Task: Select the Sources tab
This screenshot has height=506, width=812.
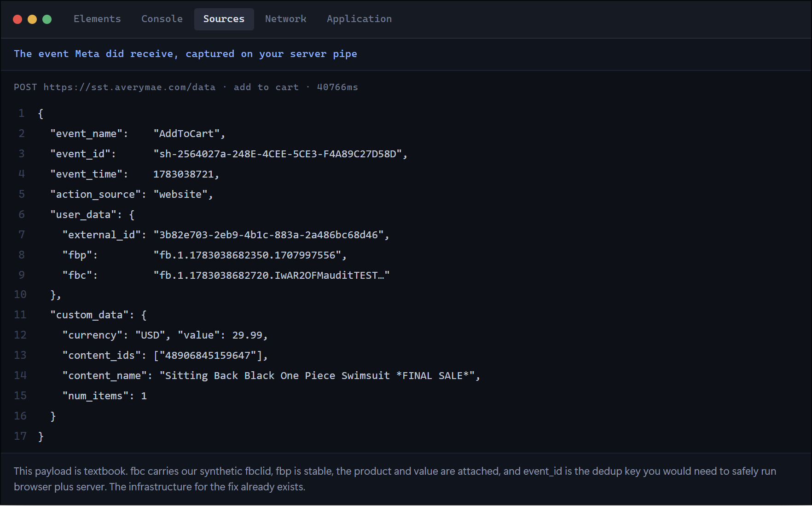Action: (224, 19)
